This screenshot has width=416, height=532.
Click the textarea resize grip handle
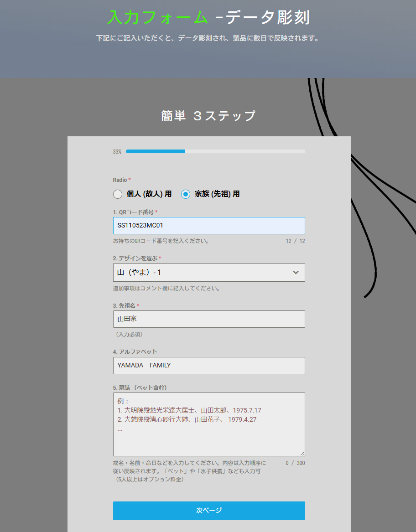coord(302,453)
